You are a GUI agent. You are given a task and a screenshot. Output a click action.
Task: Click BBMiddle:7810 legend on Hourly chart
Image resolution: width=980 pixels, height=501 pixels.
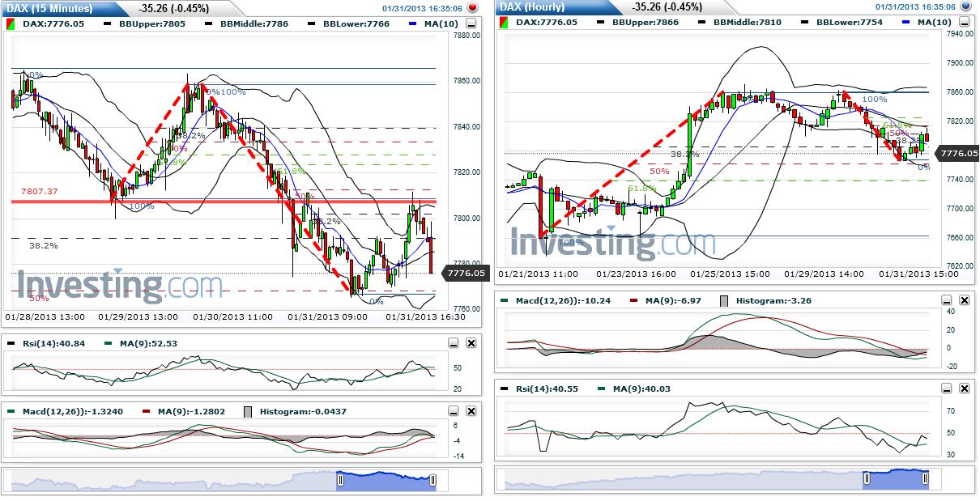click(748, 23)
